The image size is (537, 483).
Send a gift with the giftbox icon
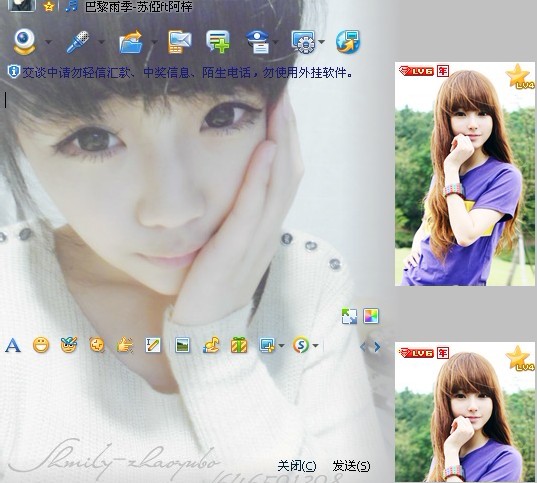coord(239,345)
